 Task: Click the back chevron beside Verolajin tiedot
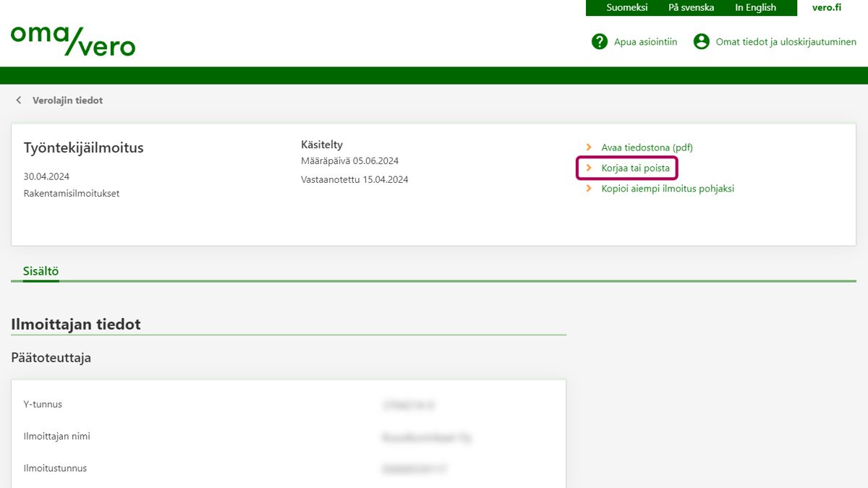[19, 100]
